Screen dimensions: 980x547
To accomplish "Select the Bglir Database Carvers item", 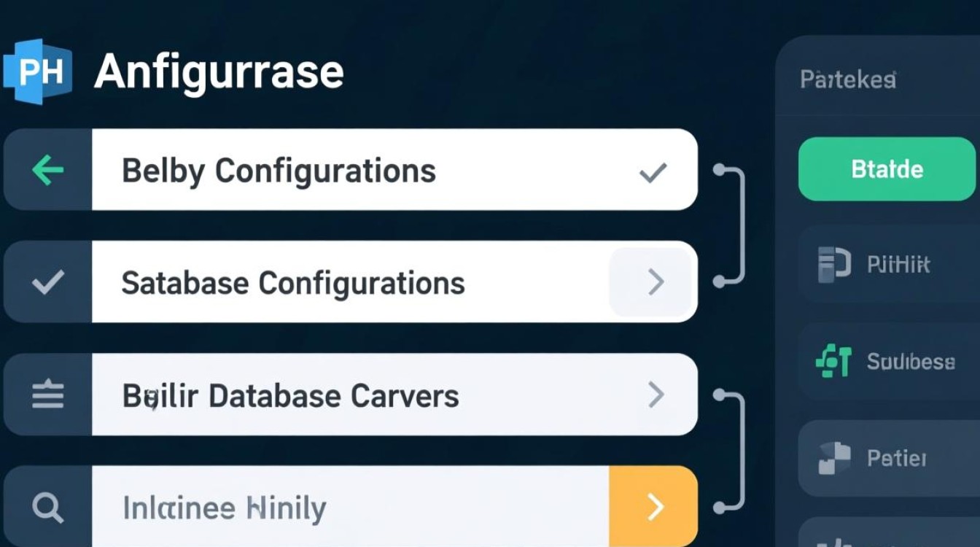I will [290, 396].
